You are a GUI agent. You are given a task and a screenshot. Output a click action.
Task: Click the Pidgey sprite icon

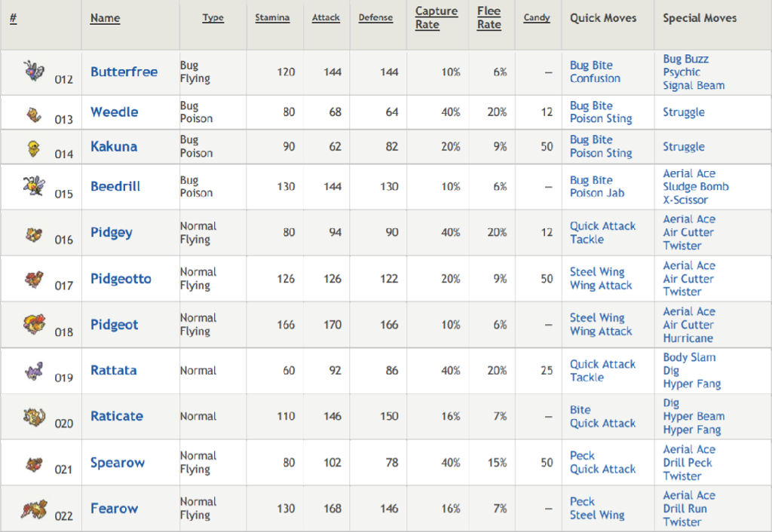tap(34, 235)
